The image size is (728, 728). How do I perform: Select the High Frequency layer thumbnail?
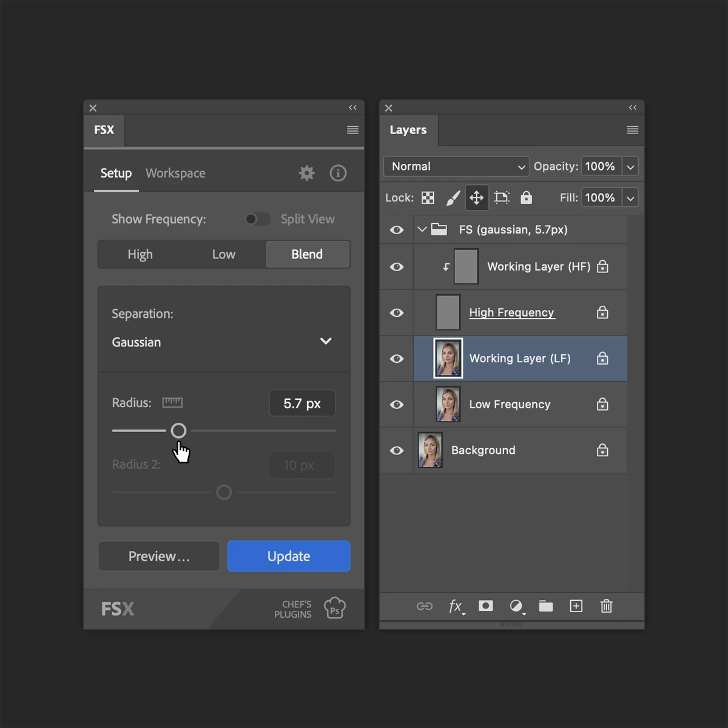coord(448,312)
